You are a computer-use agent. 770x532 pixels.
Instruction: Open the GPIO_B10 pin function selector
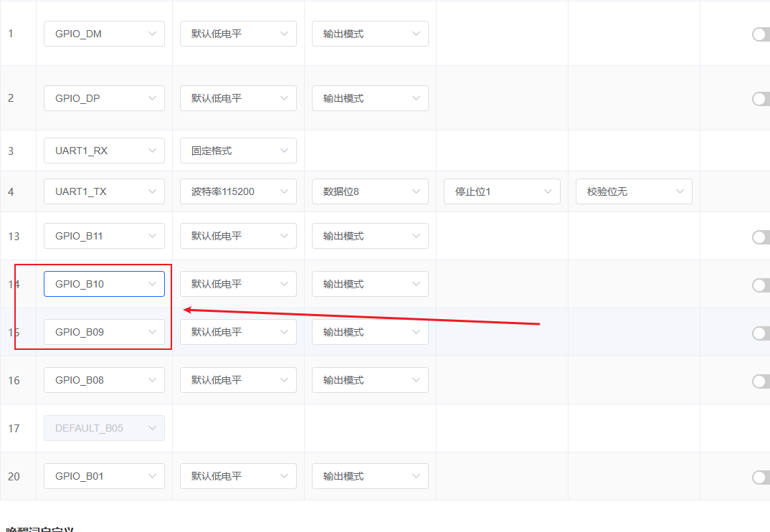pyautogui.click(x=104, y=284)
